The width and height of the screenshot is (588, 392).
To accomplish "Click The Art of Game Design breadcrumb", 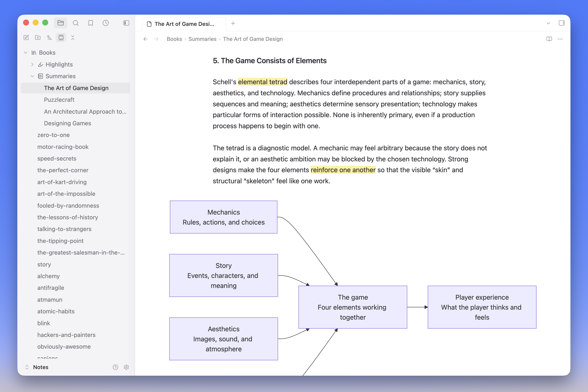I will [x=253, y=39].
